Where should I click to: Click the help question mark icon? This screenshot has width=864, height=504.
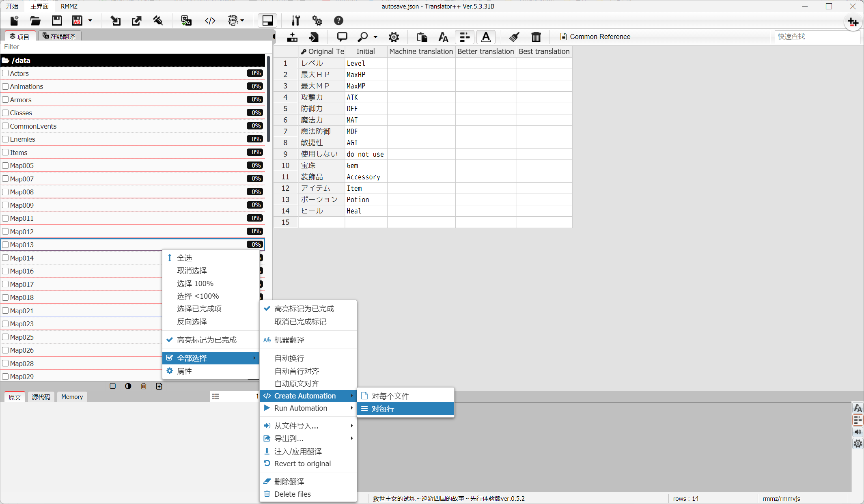[x=338, y=21]
